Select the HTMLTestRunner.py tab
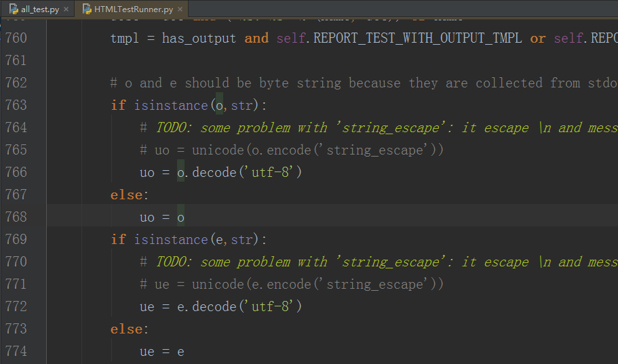Screen dimensions: 618x364 click(133, 9)
